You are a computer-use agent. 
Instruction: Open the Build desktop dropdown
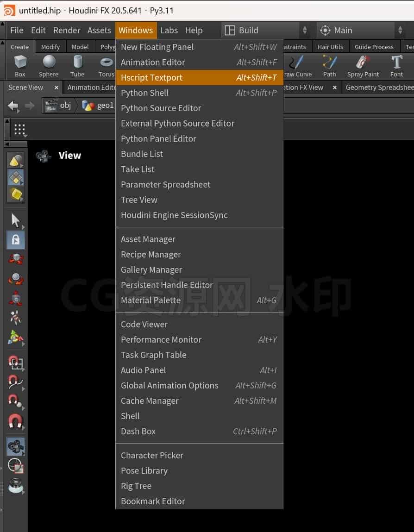coord(266,30)
